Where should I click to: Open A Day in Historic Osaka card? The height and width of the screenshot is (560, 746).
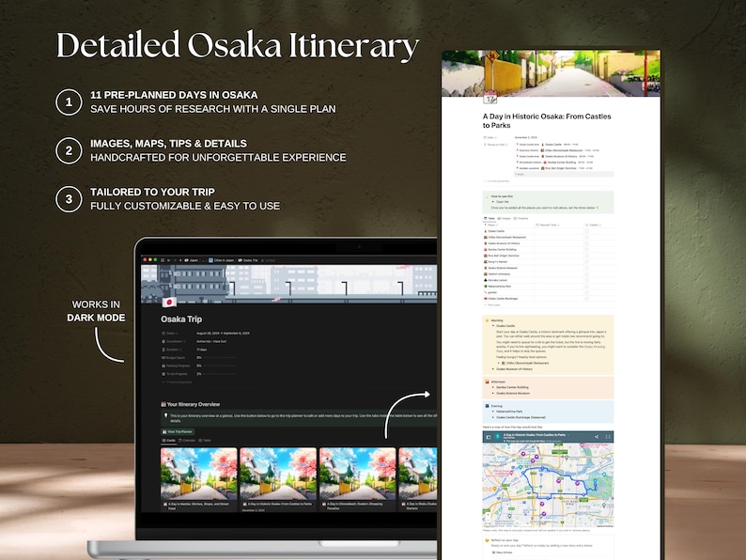click(278, 479)
